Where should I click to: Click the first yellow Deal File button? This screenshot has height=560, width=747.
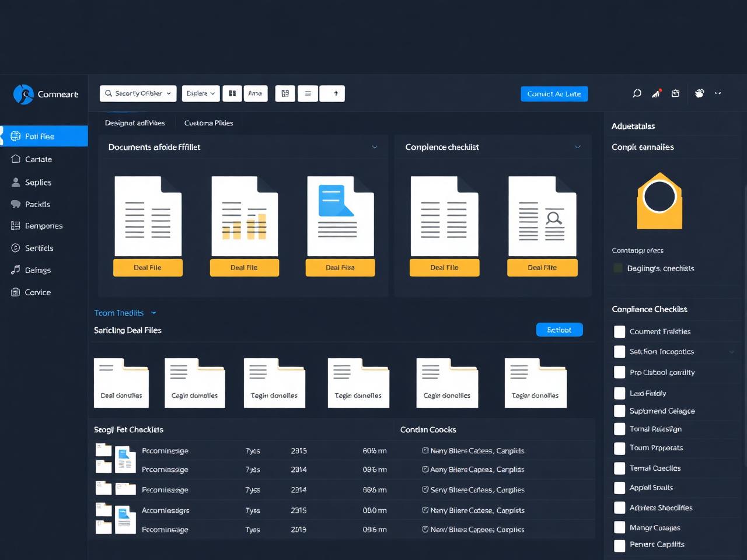point(148,268)
